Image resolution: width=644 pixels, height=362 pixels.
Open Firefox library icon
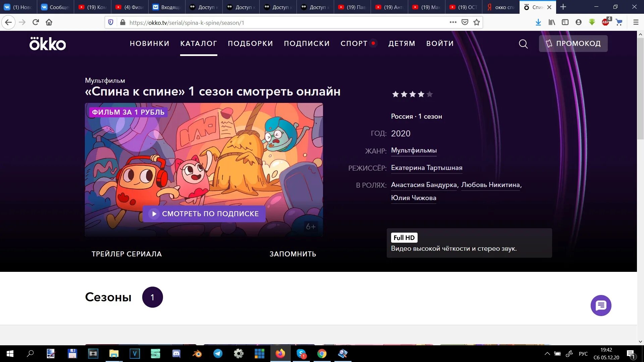[x=552, y=22]
